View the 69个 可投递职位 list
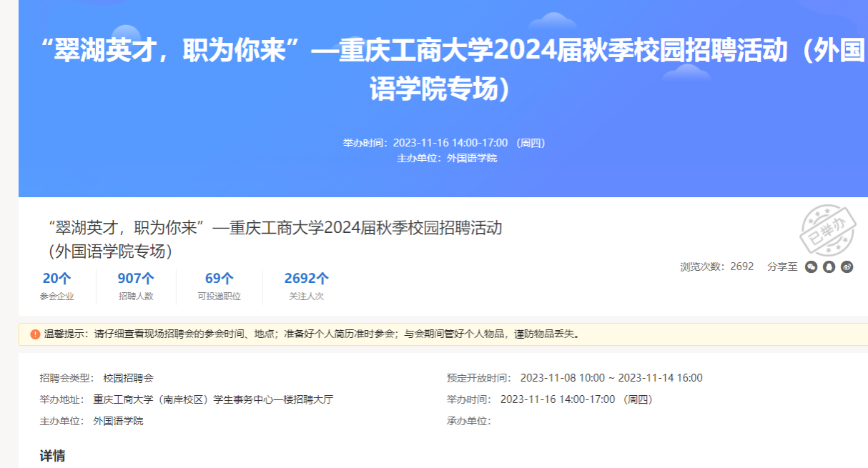Image resolution: width=868 pixels, height=468 pixels. coord(219,286)
